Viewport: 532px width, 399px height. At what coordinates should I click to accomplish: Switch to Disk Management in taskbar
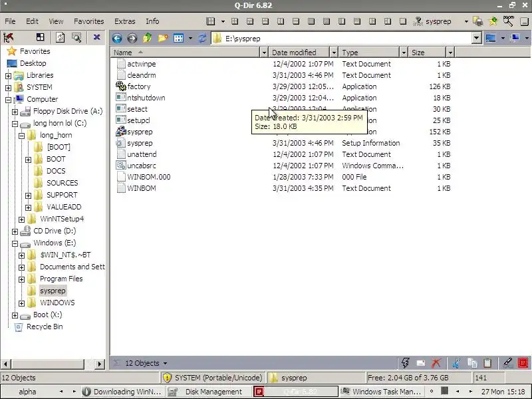tap(209, 392)
